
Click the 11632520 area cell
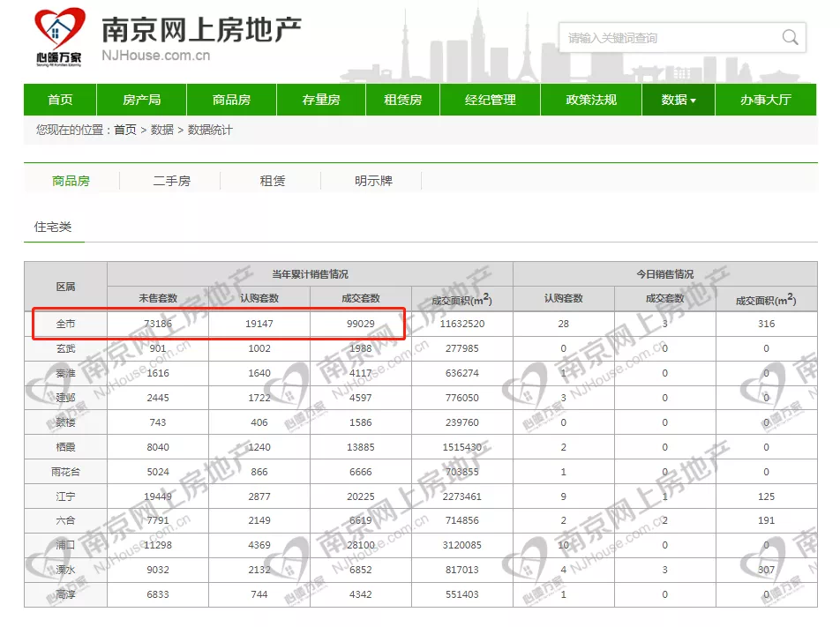461,324
